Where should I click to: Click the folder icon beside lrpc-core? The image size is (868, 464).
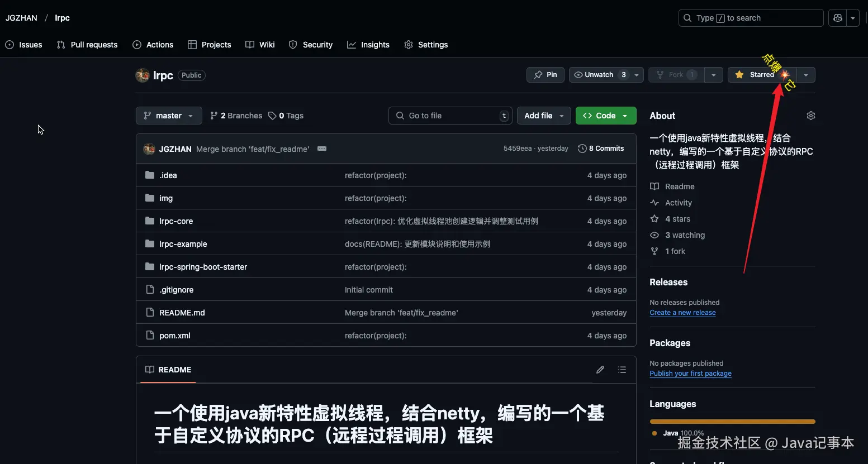pyautogui.click(x=150, y=221)
